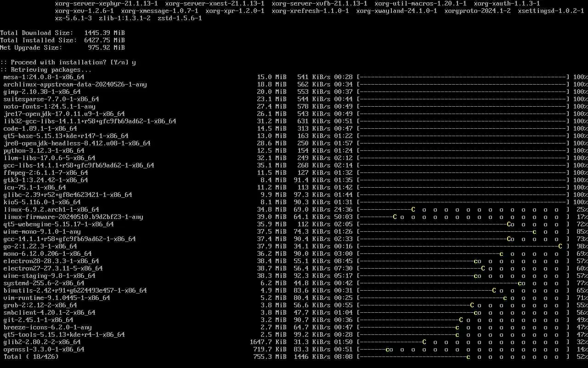Click the 50:03 remaining time for linux-firmware
The image size is (588, 368).
click(343, 217)
